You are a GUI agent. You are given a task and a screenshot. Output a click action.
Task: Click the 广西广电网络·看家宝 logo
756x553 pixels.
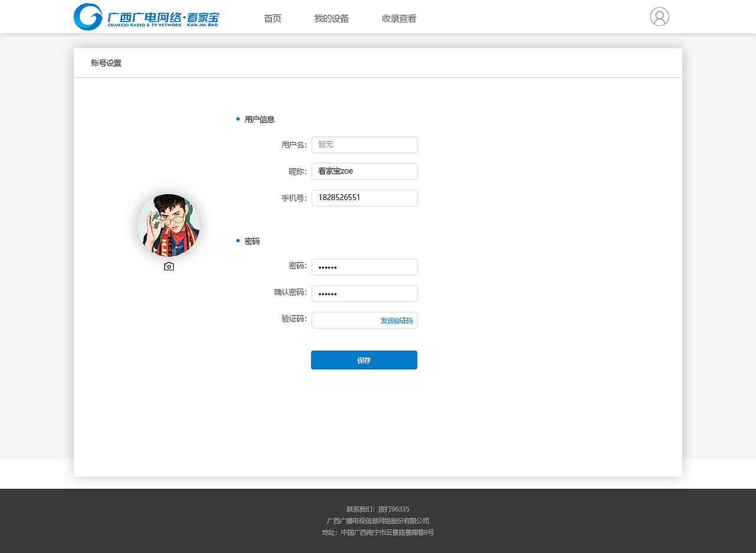click(146, 17)
